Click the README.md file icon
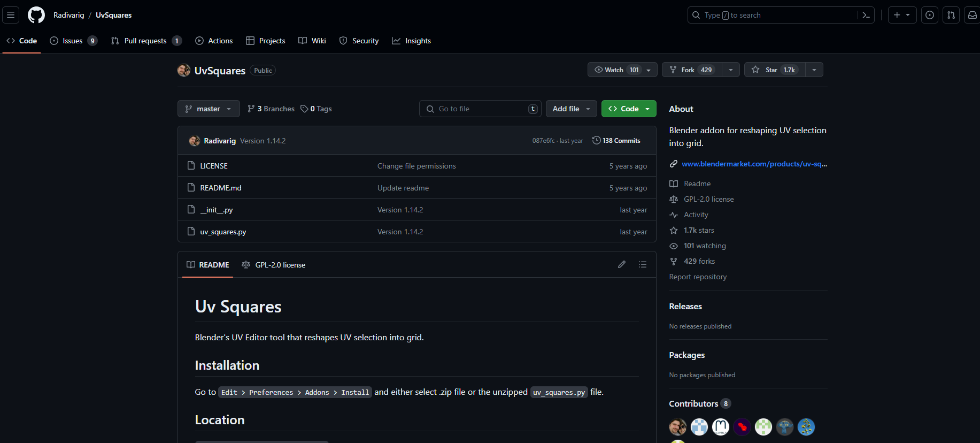Image resolution: width=980 pixels, height=443 pixels. tap(191, 188)
